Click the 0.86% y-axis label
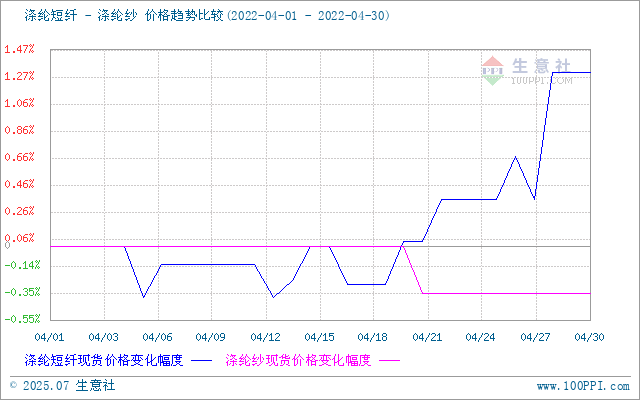This screenshot has width=640, height=400. 19,130
